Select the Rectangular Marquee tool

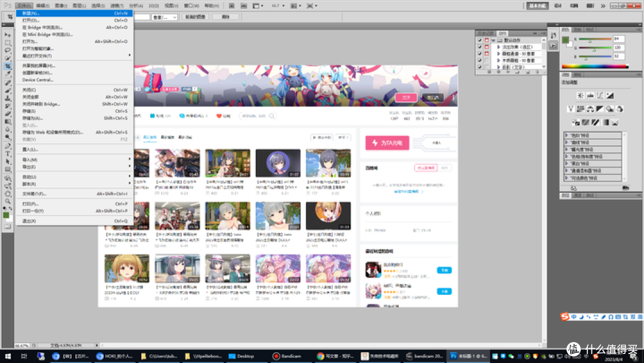coord(8,42)
